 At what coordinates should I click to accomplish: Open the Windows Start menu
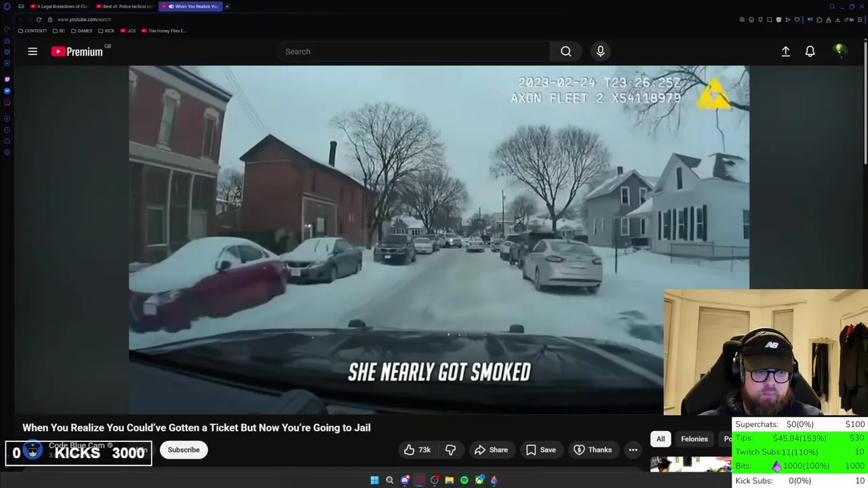tap(374, 480)
